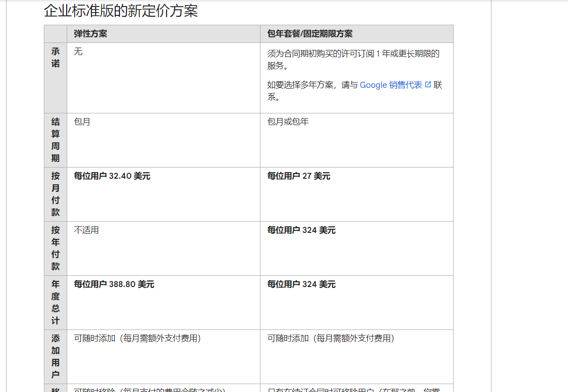Click the heading 企业标准版的新定价方案

coord(121,11)
